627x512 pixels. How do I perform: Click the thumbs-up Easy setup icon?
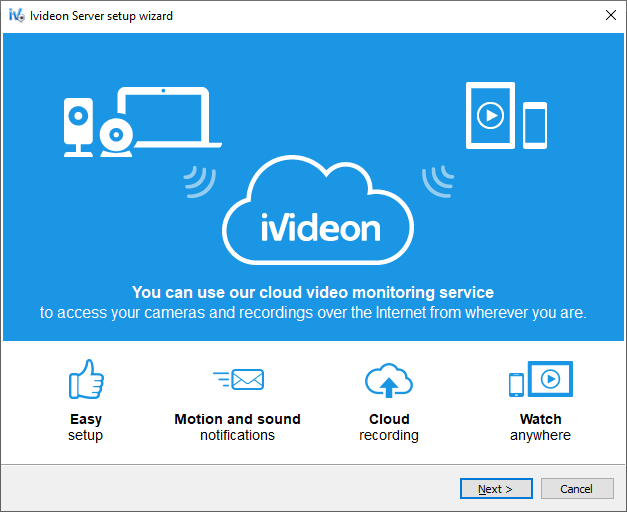point(86,379)
